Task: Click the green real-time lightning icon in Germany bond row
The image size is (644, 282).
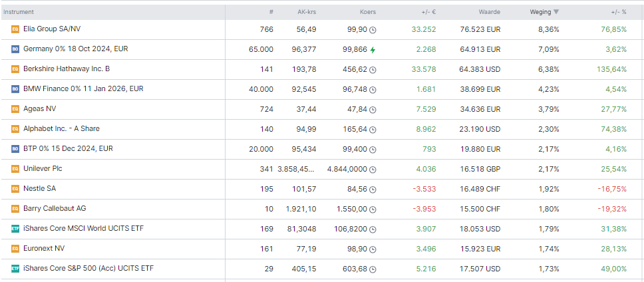Action: click(x=373, y=50)
